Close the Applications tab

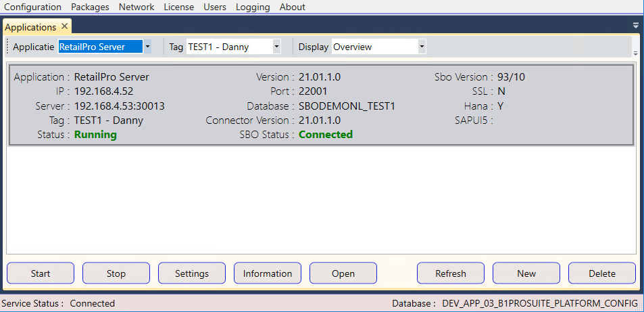click(65, 26)
